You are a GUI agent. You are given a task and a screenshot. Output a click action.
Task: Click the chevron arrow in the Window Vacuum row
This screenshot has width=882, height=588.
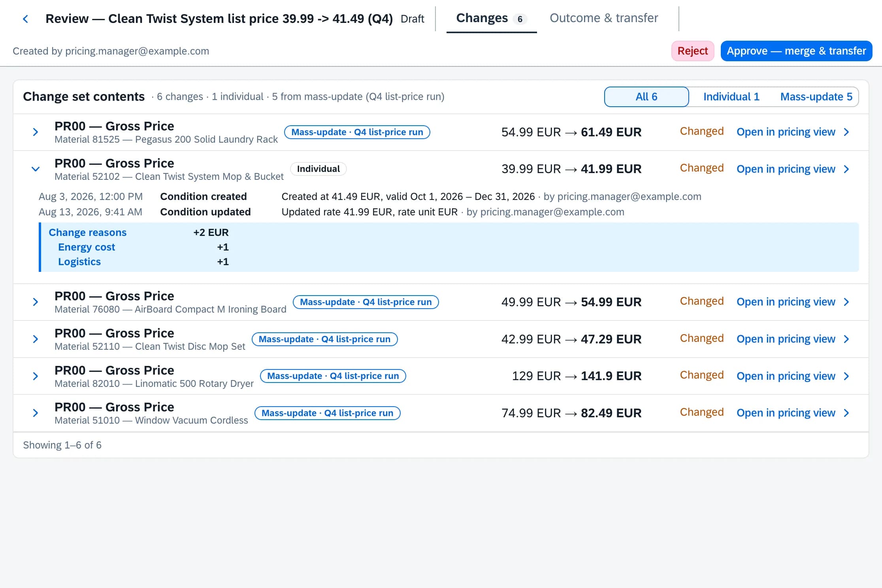click(846, 413)
